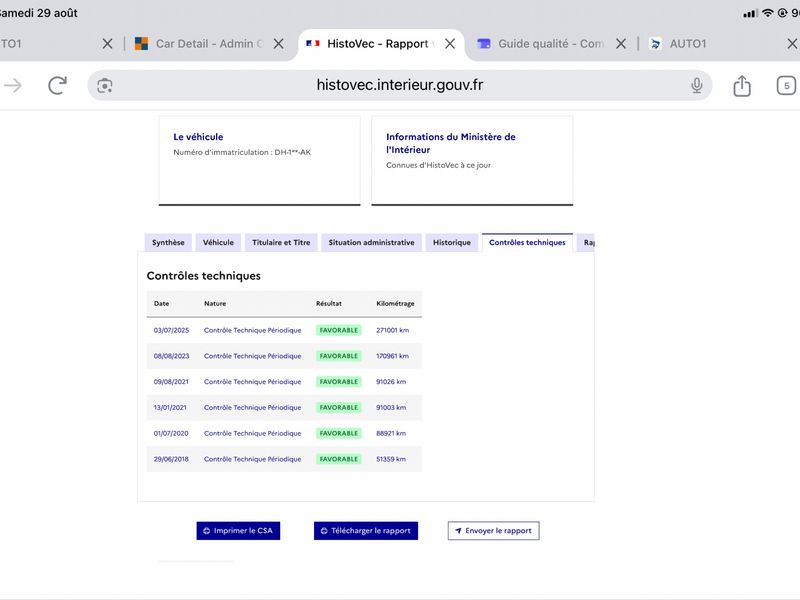Viewport: 800px width, 600px height.
Task: Open the partially visible Rap tab
Action: pos(586,242)
